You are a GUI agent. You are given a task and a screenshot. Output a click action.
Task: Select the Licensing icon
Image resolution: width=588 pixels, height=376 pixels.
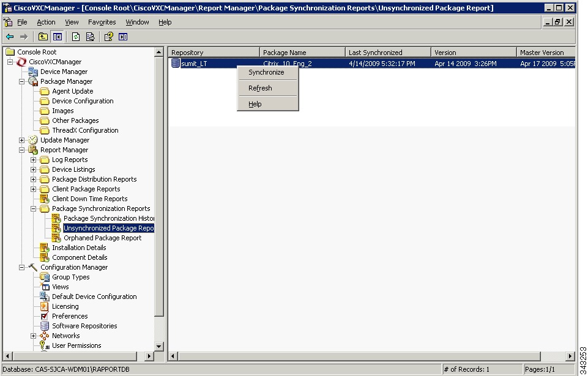(x=45, y=306)
